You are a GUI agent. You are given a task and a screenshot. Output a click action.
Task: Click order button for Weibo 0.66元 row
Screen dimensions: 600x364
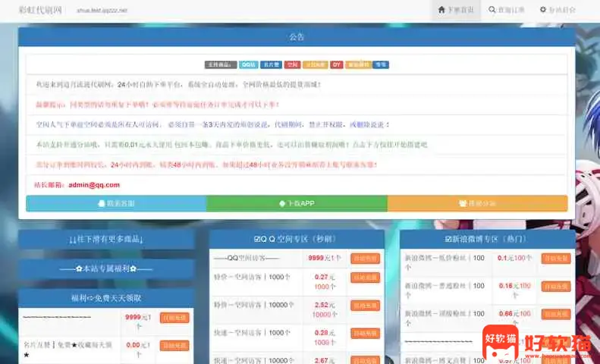click(x=556, y=314)
